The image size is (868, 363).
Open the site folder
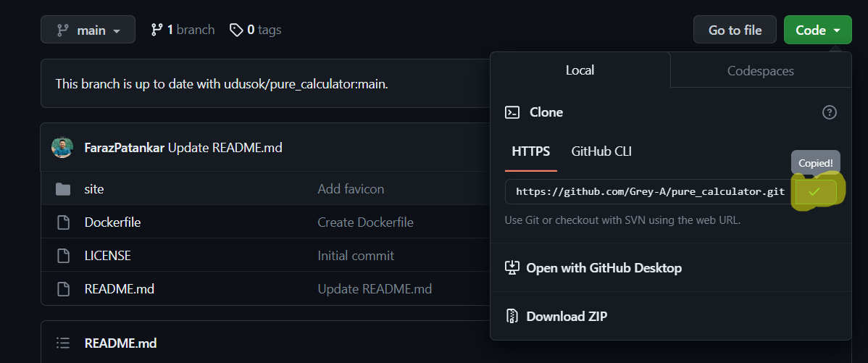coord(94,189)
